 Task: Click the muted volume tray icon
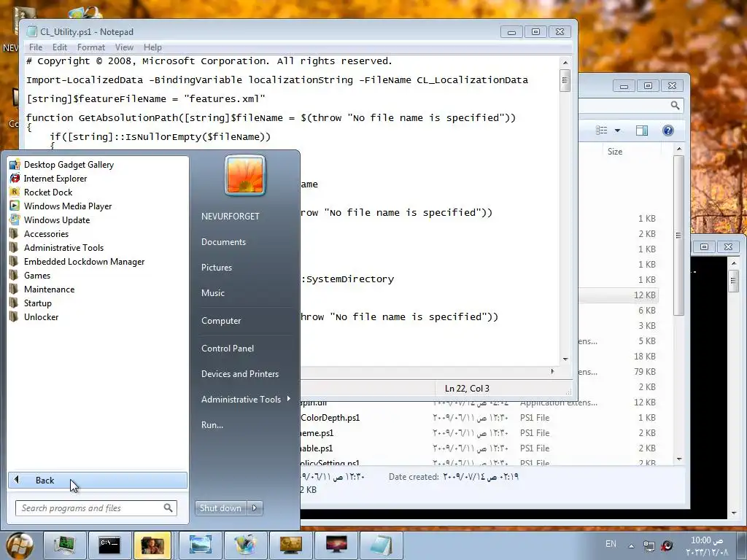667,545
